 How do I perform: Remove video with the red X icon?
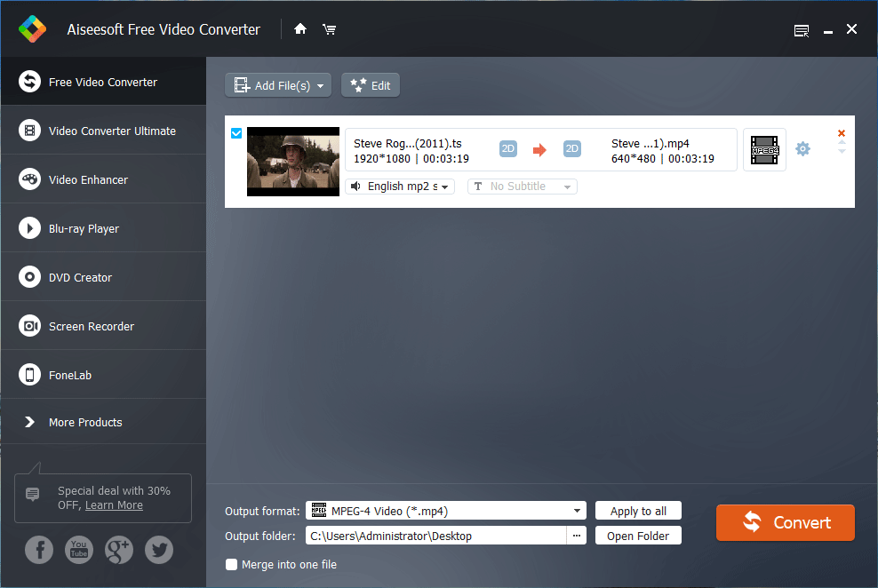pyautogui.click(x=842, y=134)
